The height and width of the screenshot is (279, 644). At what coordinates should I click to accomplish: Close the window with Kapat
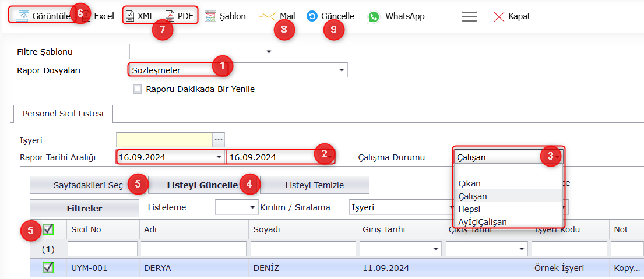pyautogui.click(x=511, y=16)
